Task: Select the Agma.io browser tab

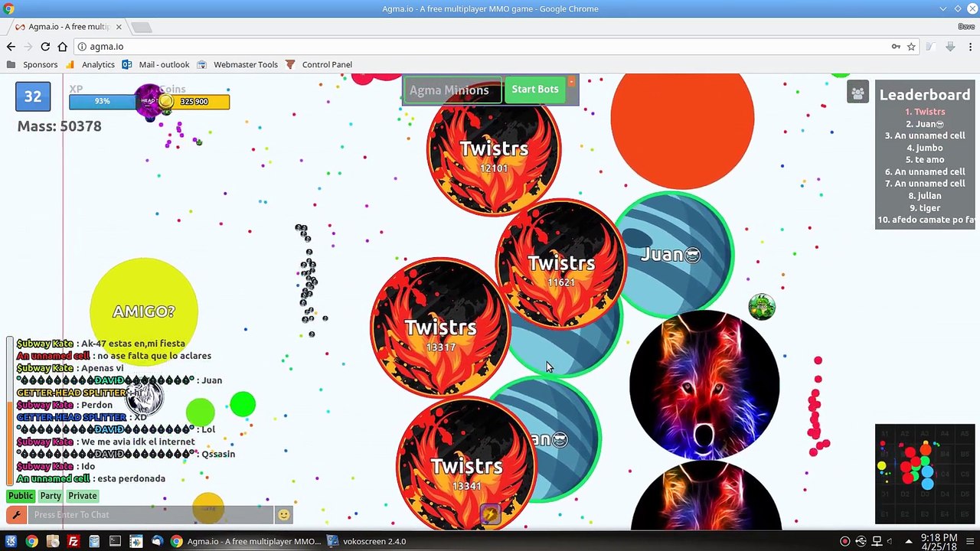Action: [x=69, y=27]
